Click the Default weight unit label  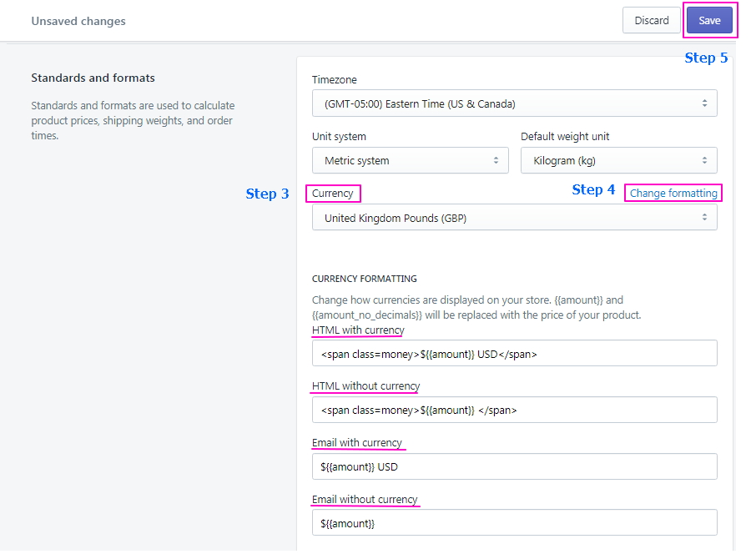click(x=567, y=137)
